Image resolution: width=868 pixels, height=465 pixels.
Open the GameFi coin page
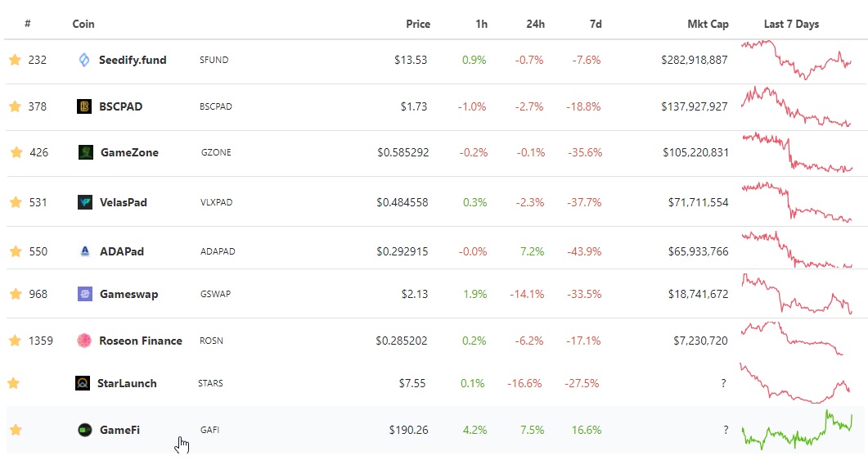pos(119,430)
